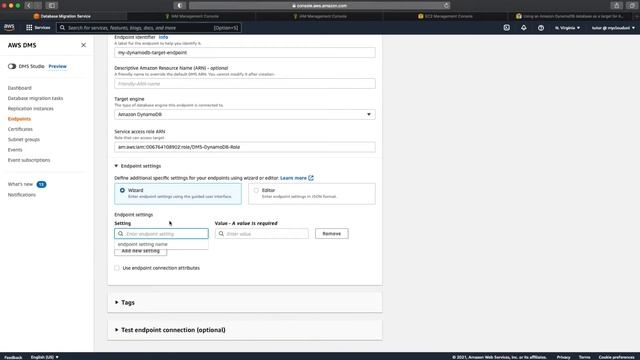
Task: Open Events in navigation
Action: click(15, 150)
